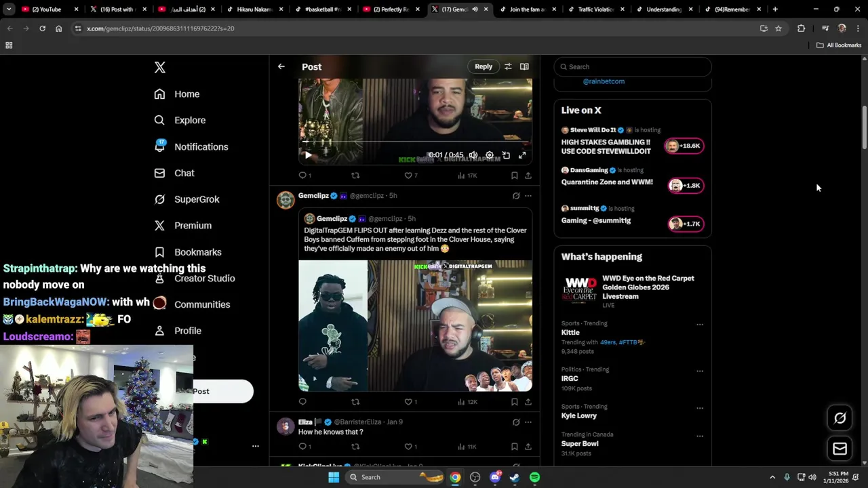Join summit1g live +1.7K
The width and height of the screenshot is (868, 488).
tap(686, 224)
